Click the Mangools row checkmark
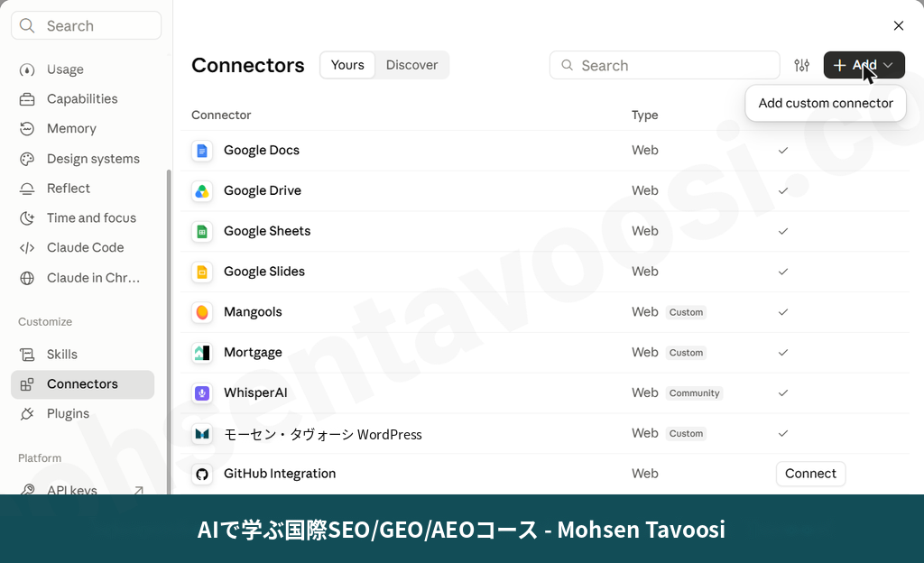The image size is (924, 563). coord(783,312)
